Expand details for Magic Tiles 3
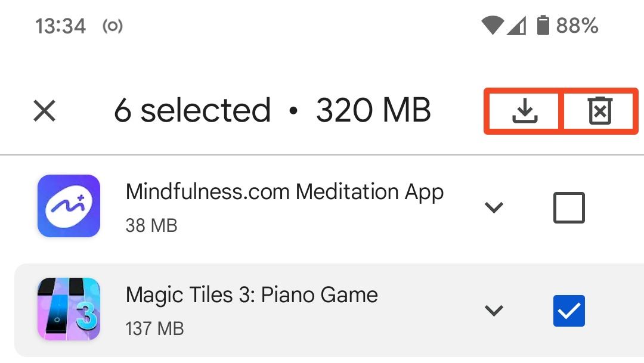The width and height of the screenshot is (644, 363). click(494, 311)
